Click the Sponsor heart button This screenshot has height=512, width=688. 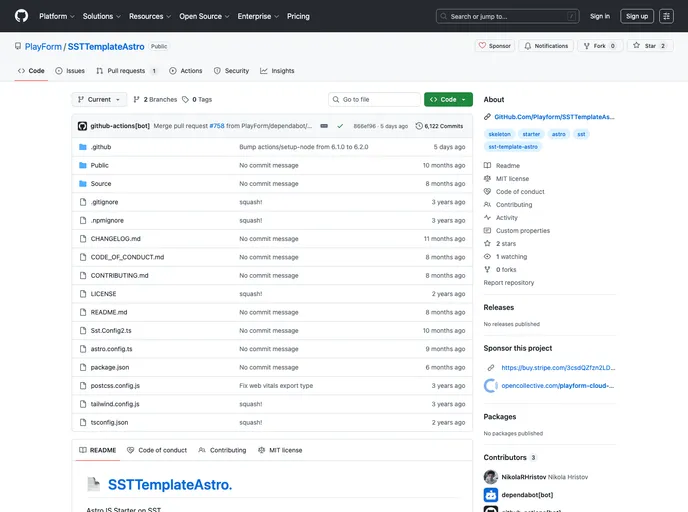[x=495, y=46]
